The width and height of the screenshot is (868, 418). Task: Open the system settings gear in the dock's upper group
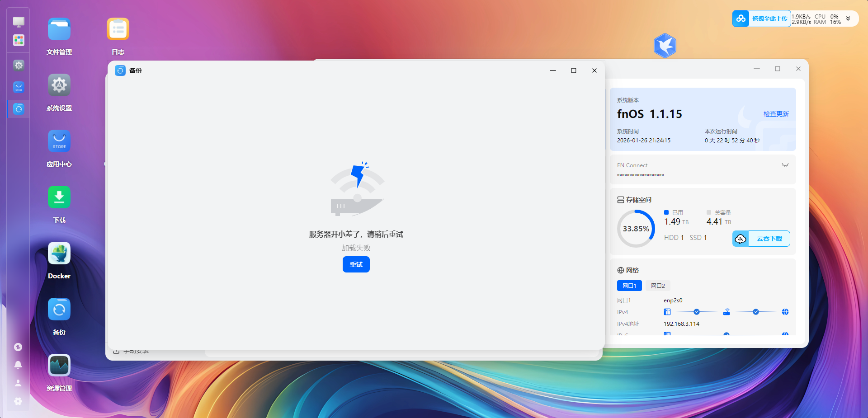19,65
